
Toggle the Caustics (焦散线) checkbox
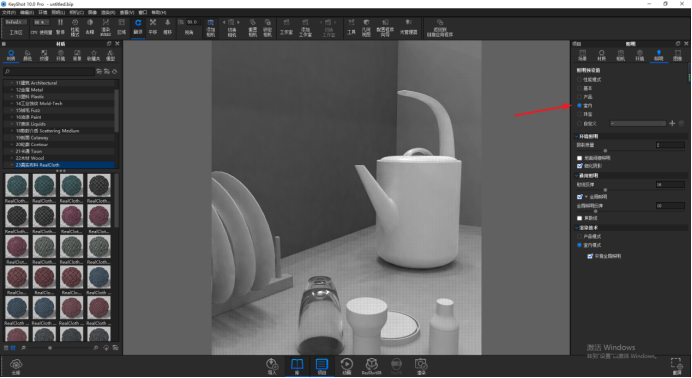click(579, 218)
